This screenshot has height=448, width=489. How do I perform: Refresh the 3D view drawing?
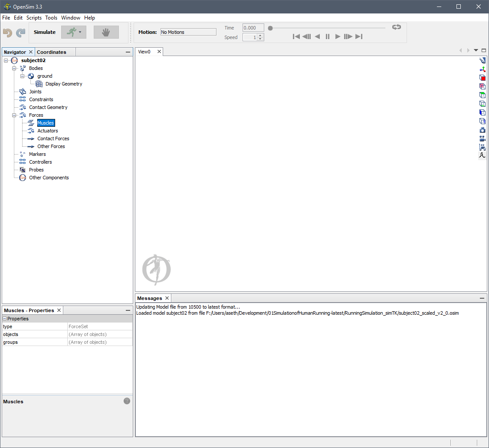coord(482,60)
